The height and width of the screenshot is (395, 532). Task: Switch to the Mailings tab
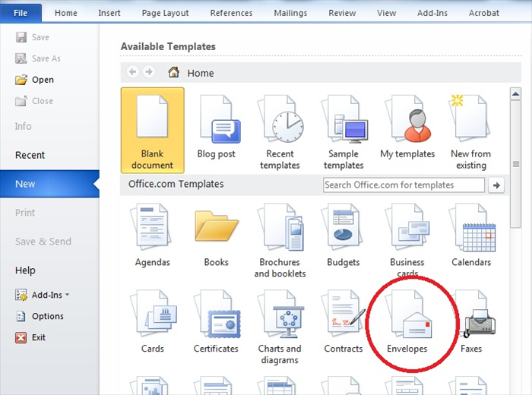pos(290,13)
